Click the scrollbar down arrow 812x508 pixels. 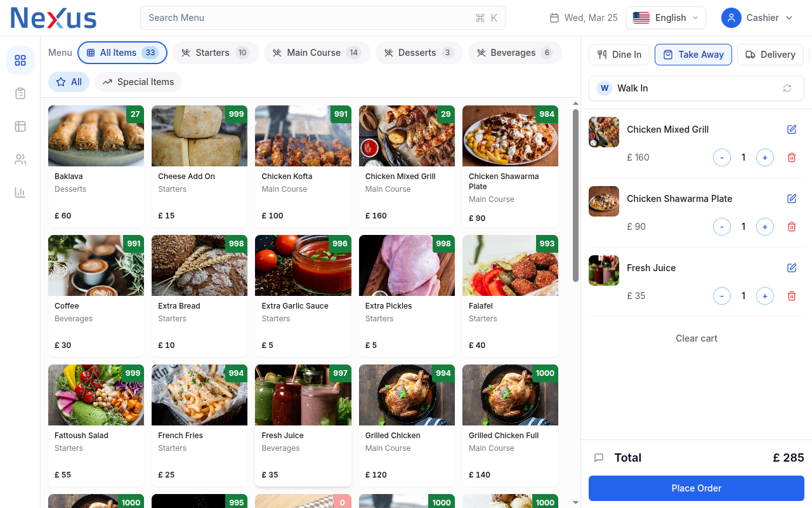[x=575, y=502]
